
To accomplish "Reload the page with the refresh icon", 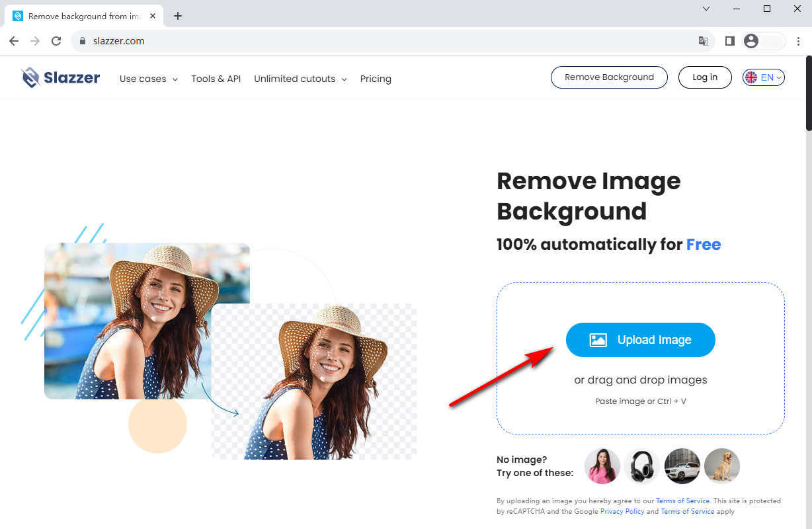I will 56,41.
